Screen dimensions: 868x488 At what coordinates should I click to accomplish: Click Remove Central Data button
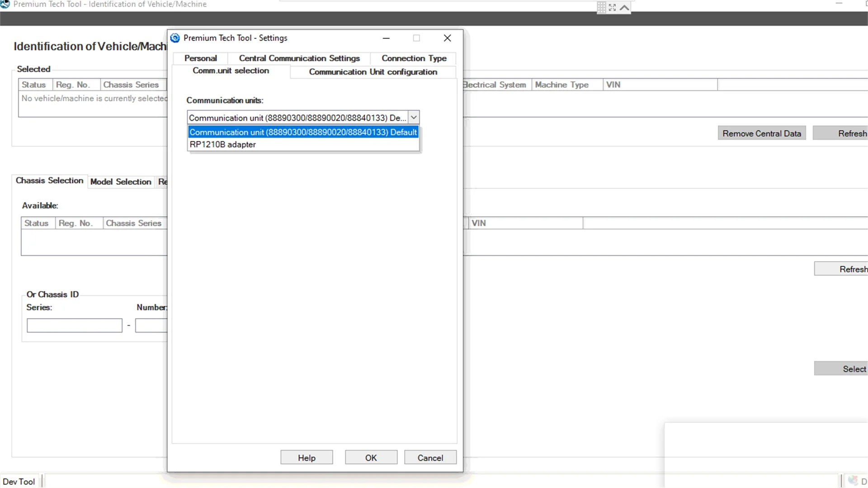(762, 133)
